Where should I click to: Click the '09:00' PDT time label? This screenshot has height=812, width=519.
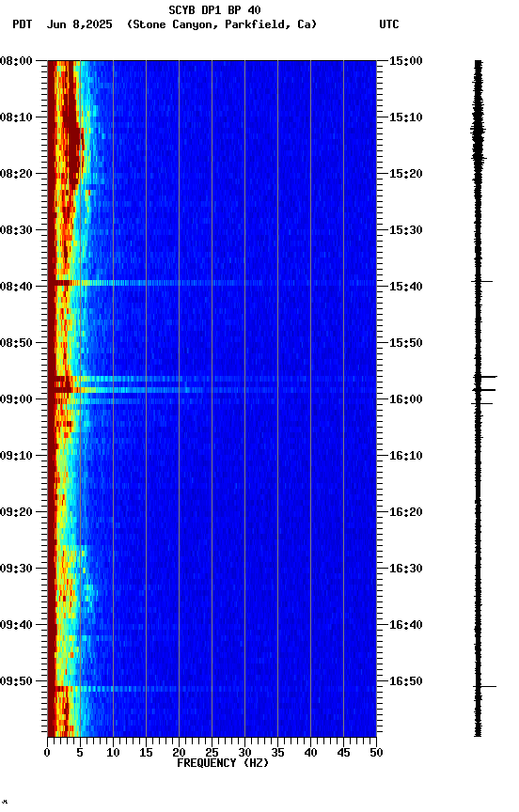[x=16, y=399]
